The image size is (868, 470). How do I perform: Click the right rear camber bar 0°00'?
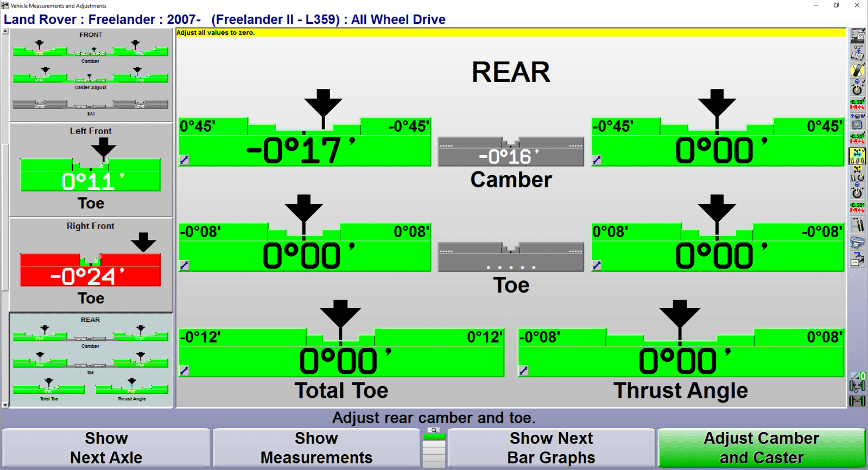tap(718, 142)
